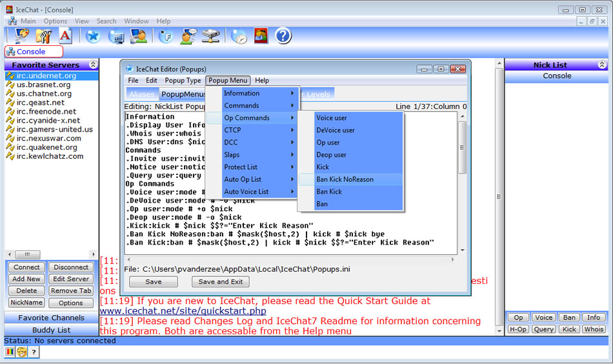Click the small question mark button at bottom

pos(34,352)
